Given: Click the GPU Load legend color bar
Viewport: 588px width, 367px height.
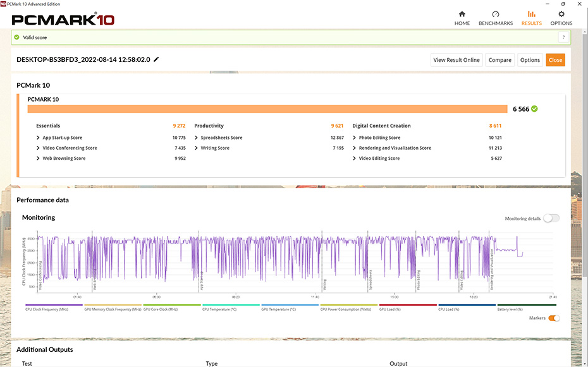Looking at the screenshot, I should (408, 305).
